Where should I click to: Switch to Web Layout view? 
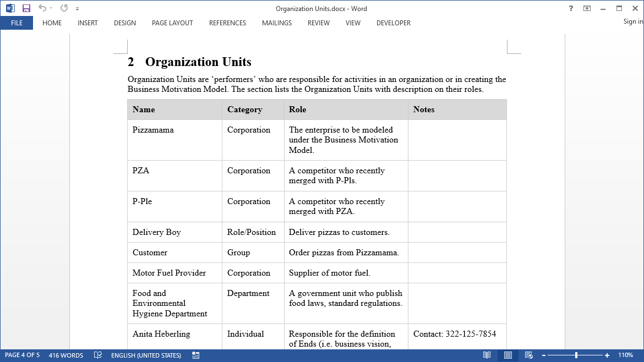coord(528,355)
